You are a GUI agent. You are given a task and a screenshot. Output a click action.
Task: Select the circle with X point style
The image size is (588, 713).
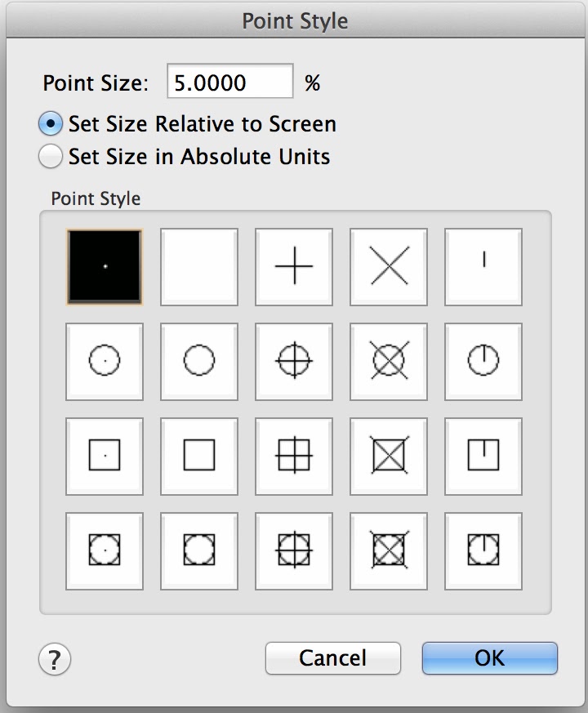tap(389, 361)
